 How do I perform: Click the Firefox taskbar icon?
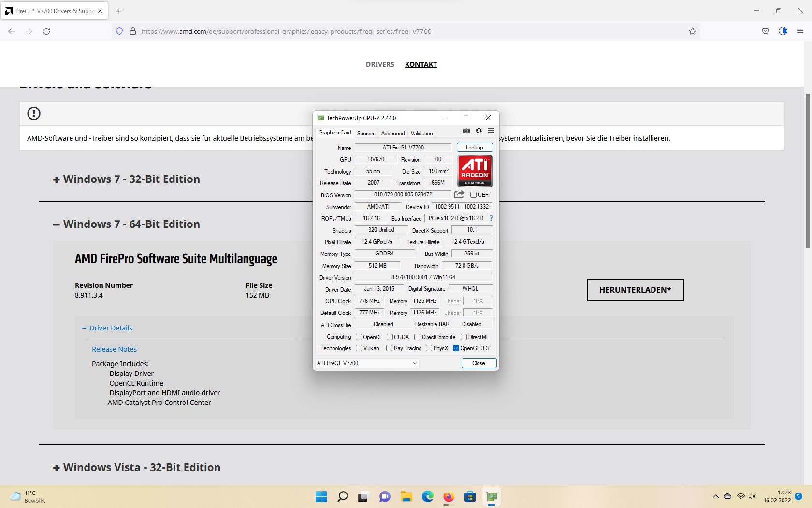tap(449, 497)
